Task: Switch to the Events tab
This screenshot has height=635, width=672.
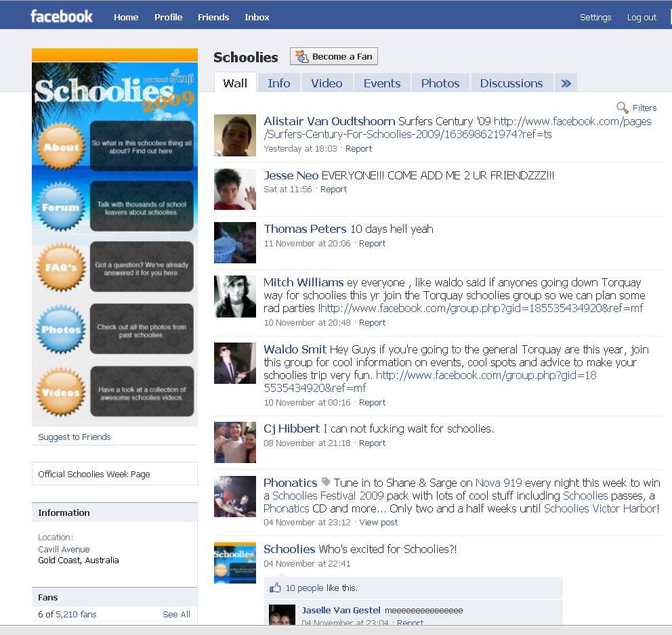Action: (x=381, y=83)
